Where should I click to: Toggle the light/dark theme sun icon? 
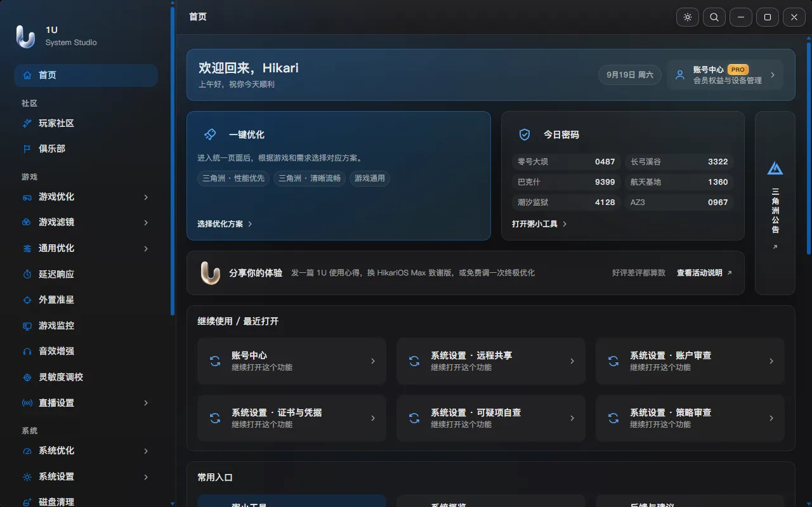click(688, 17)
